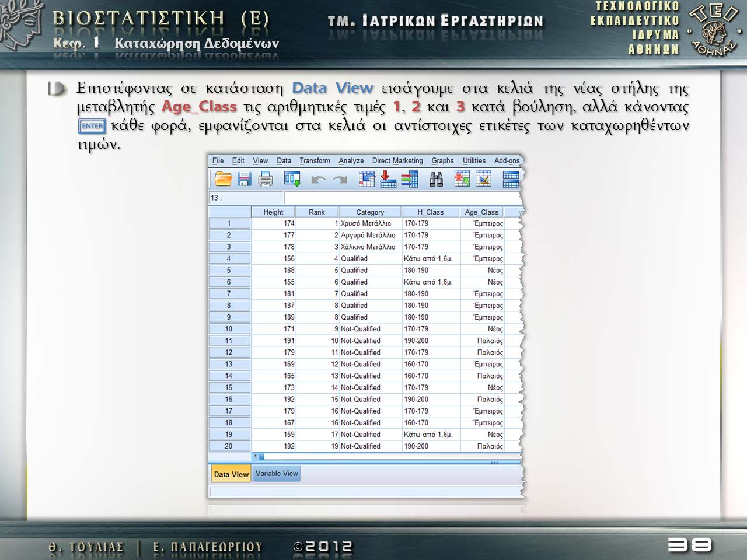Click the Χάλκινο Μετάλλιο category cell
The width and height of the screenshot is (747, 560).
tap(371, 247)
